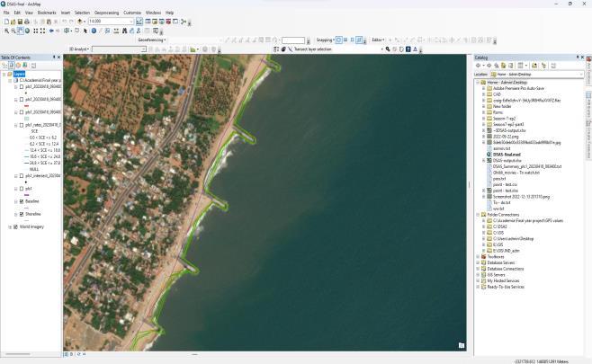The height and width of the screenshot is (364, 592).
Task: Save the map document
Action: tap(21, 22)
